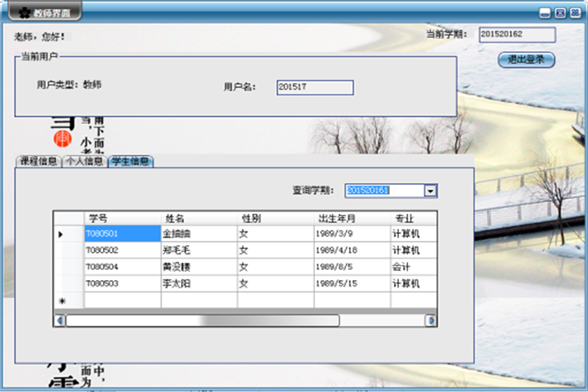Click the 出生年月 column header
Viewport: 588px width, 392px height.
[352, 217]
